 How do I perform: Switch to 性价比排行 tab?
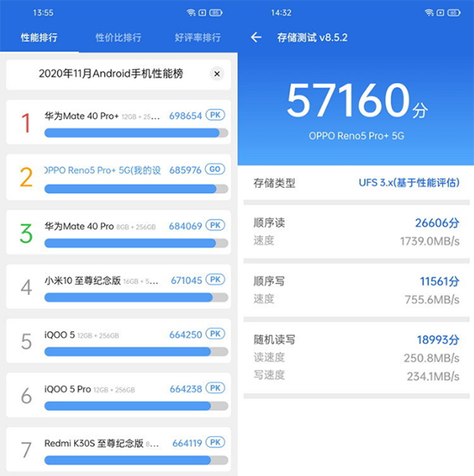point(118,38)
